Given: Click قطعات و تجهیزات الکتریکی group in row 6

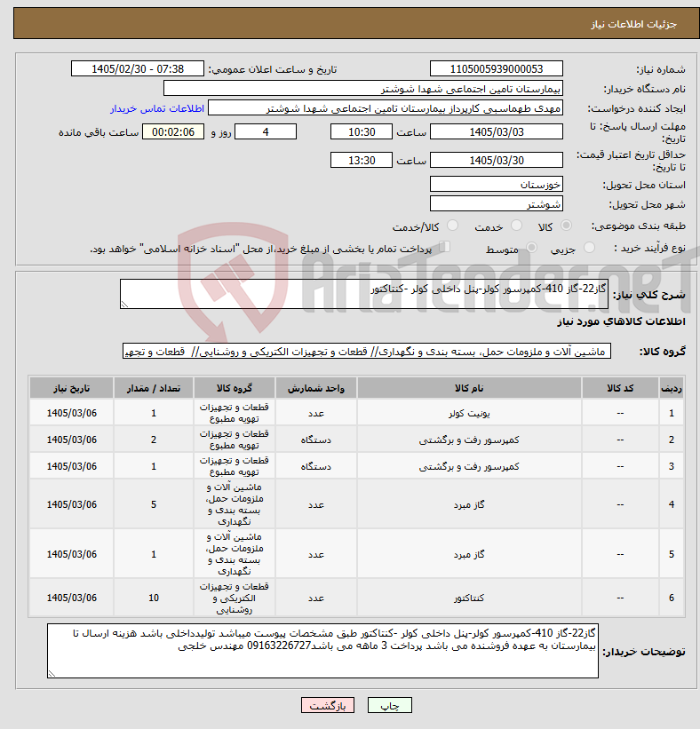Looking at the screenshot, I should [234, 598].
